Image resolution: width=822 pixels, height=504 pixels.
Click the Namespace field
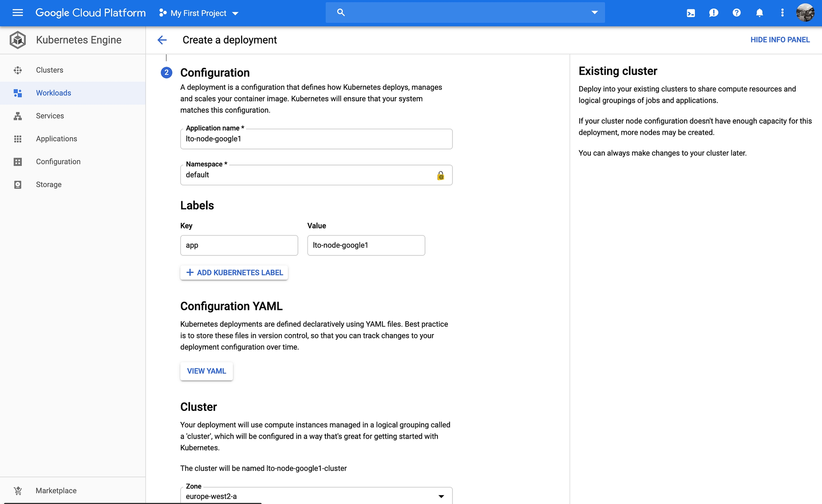point(316,175)
